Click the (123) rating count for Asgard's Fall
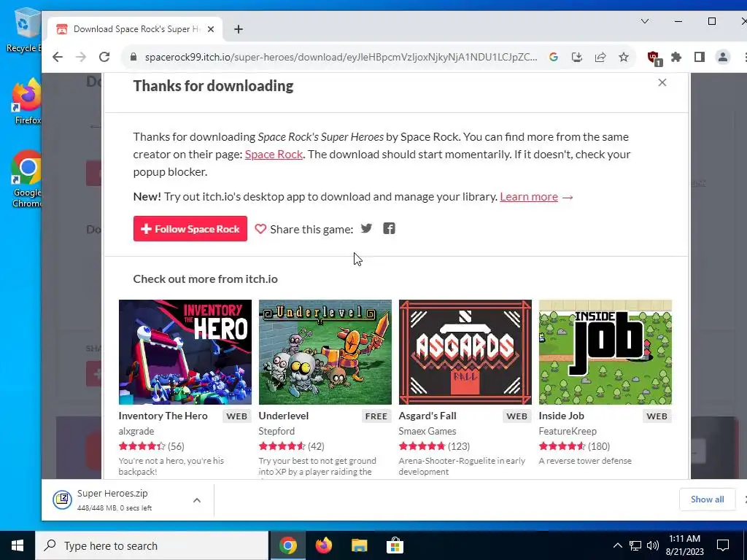 (459, 446)
